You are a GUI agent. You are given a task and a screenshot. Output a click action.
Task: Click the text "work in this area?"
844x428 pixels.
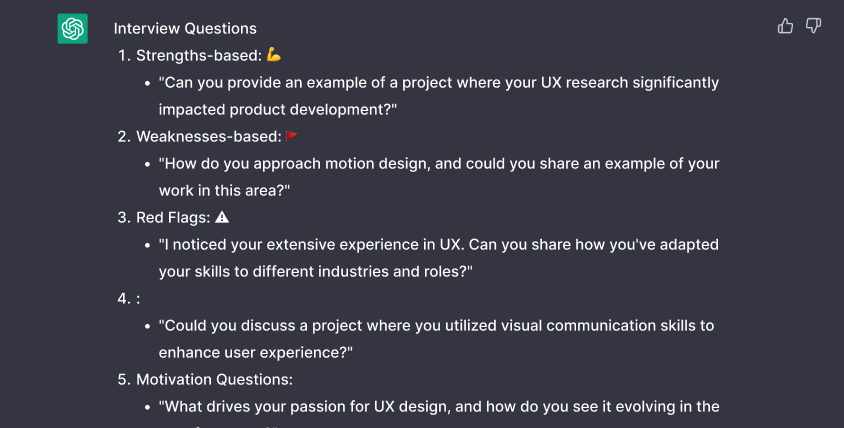224,190
